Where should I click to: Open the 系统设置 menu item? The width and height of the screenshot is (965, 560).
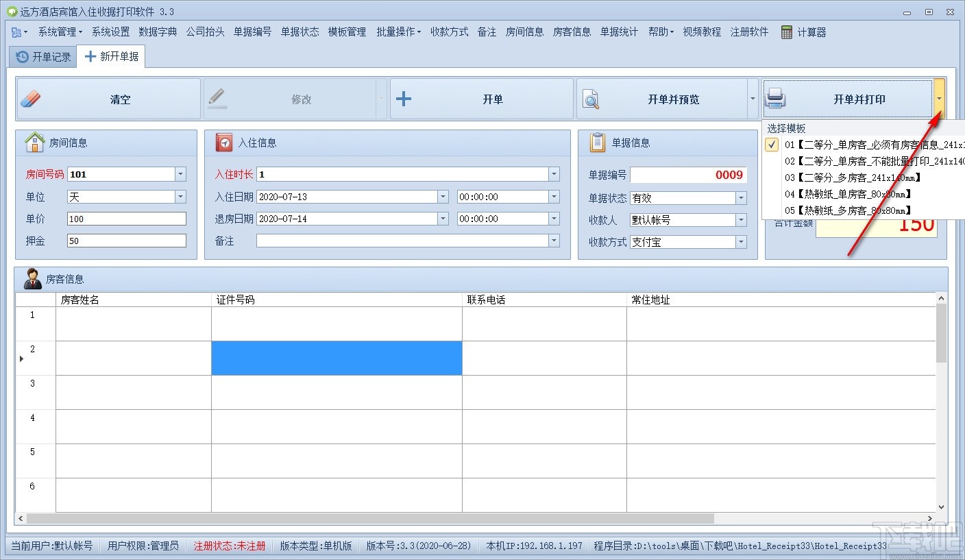pos(111,32)
